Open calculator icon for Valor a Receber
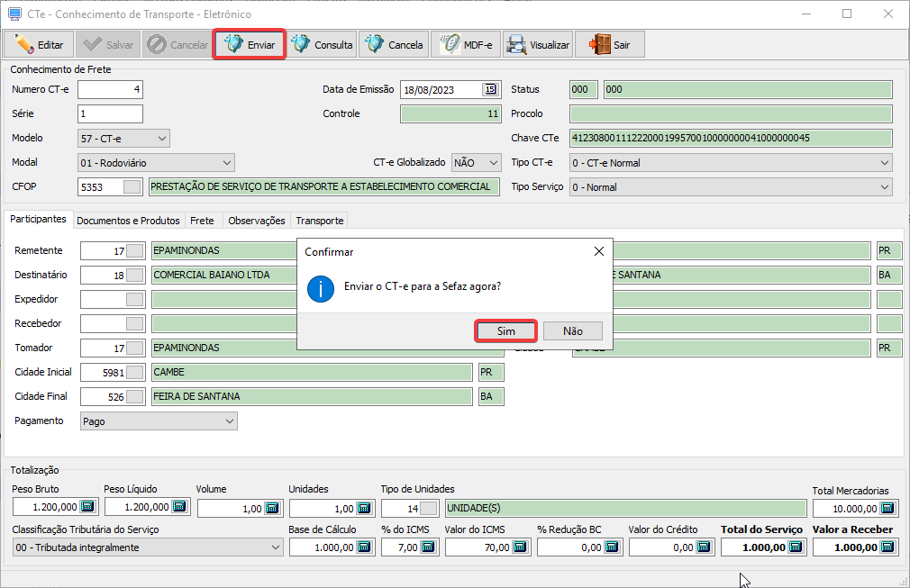 887,547
